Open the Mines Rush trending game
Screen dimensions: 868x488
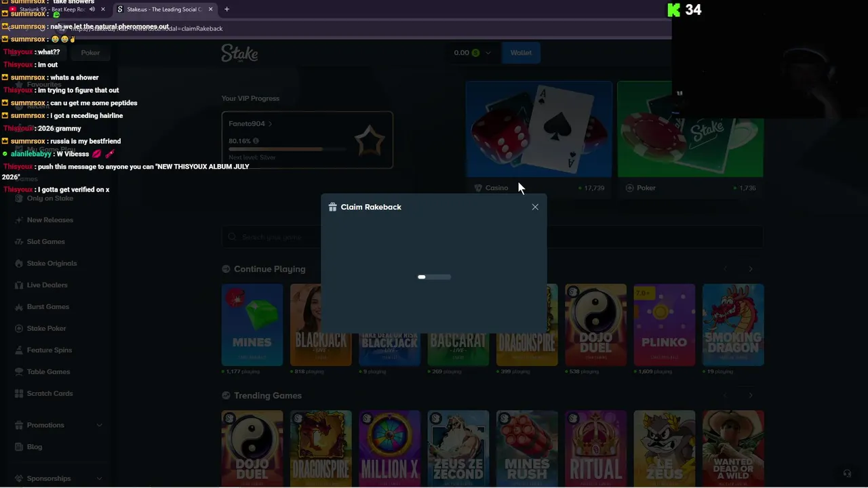pos(527,449)
